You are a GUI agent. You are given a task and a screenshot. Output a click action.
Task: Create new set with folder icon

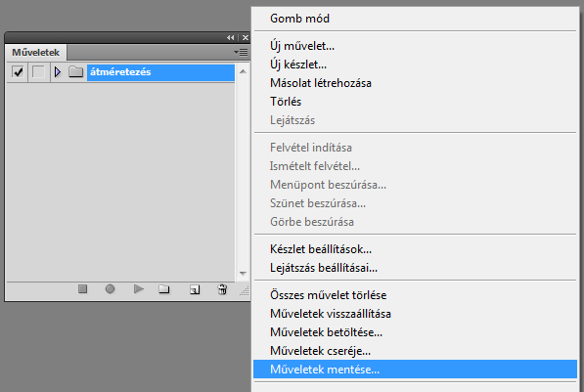[164, 289]
